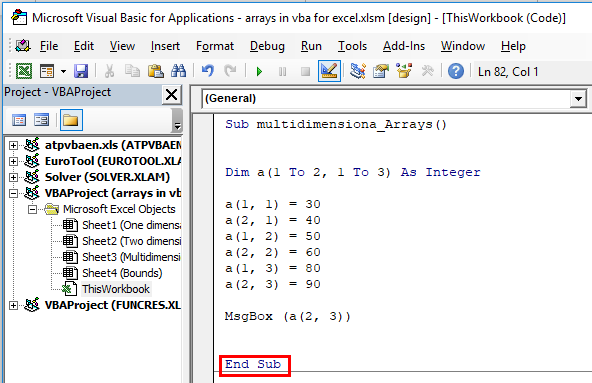592x383 pixels.
Task: Expand the EuroTool project node
Action: point(13,161)
